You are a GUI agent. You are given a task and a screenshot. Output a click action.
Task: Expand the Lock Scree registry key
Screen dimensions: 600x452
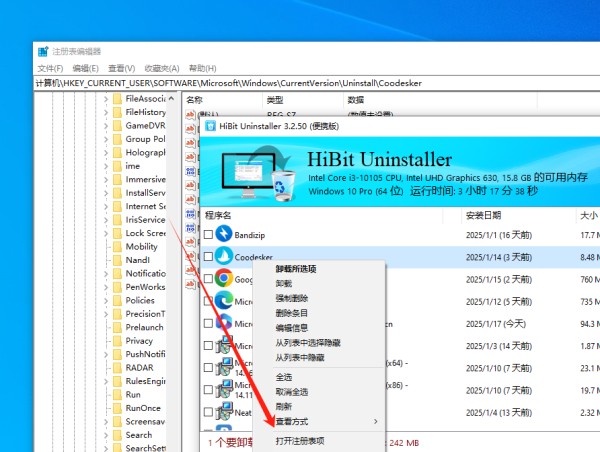pos(106,233)
